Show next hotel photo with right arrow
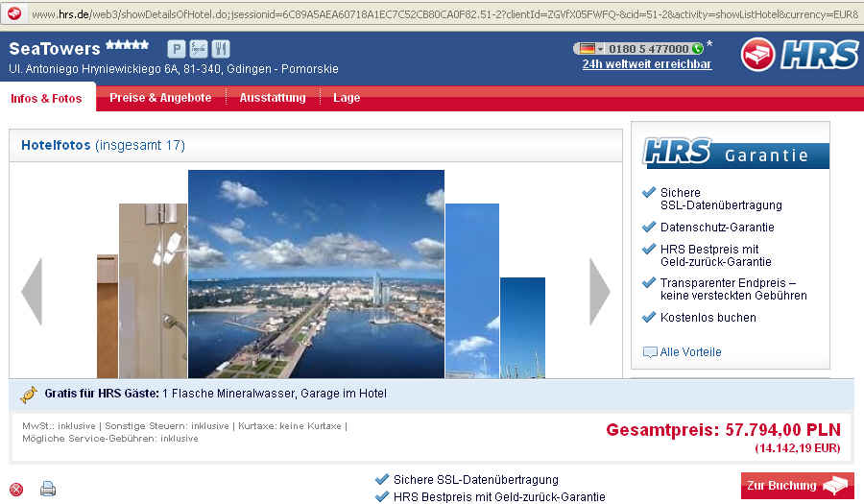The width and height of the screenshot is (864, 504). (599, 291)
